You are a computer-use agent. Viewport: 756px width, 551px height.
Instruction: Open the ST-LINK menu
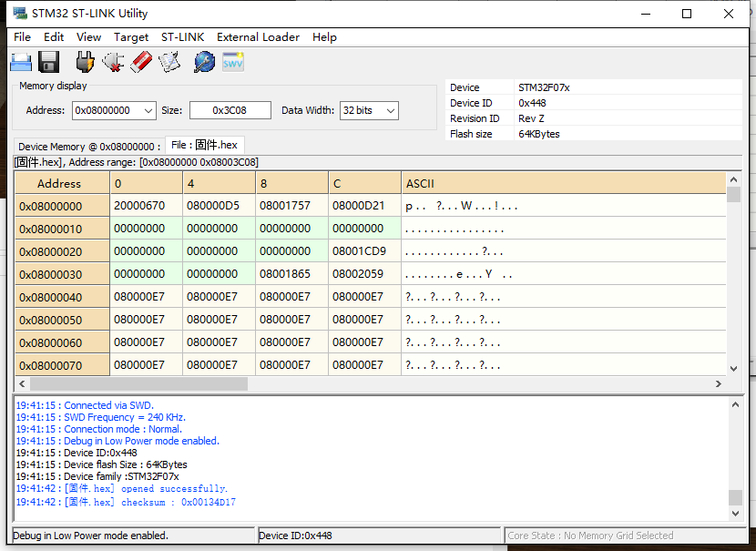[182, 37]
